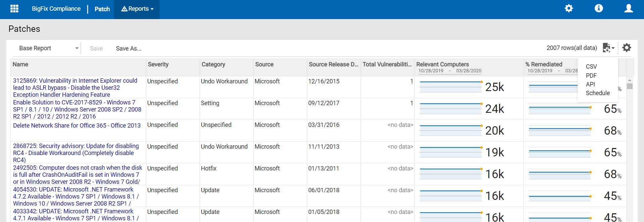644x222 pixels.
Task: Expand the Reports menu
Action: click(x=137, y=9)
